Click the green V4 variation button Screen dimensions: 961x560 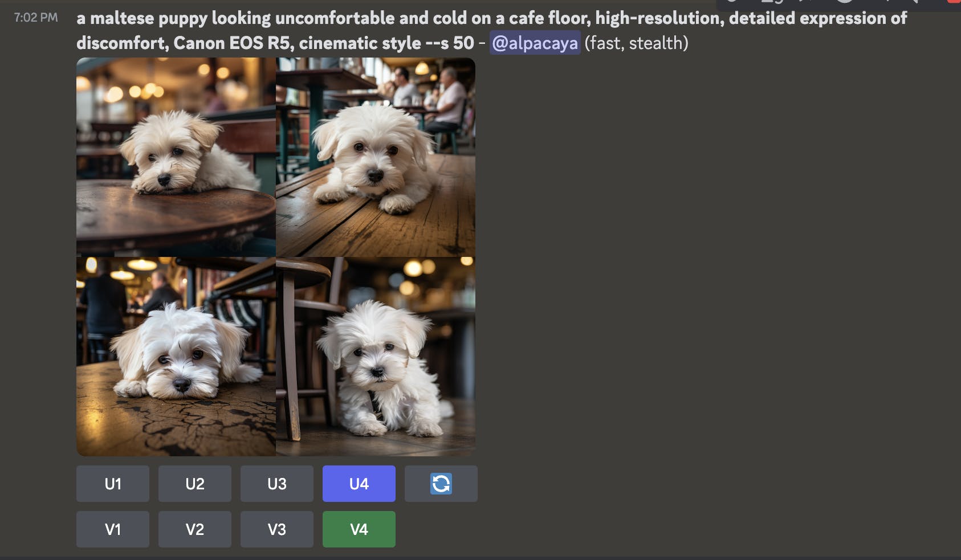[359, 529]
